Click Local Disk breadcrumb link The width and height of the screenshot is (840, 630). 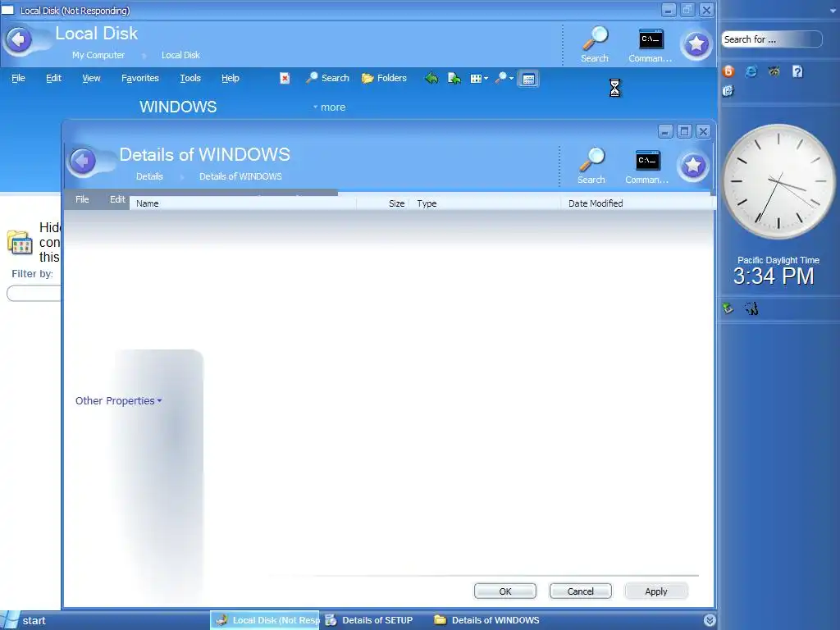point(180,55)
